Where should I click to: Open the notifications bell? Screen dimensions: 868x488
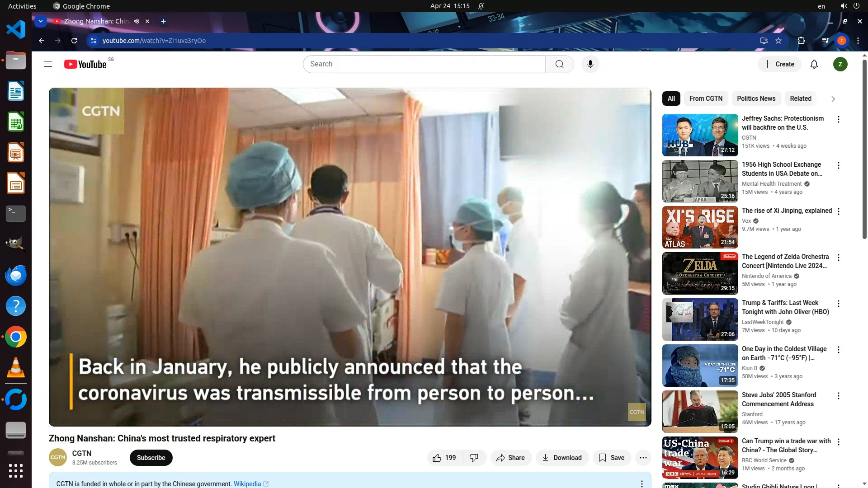(814, 64)
